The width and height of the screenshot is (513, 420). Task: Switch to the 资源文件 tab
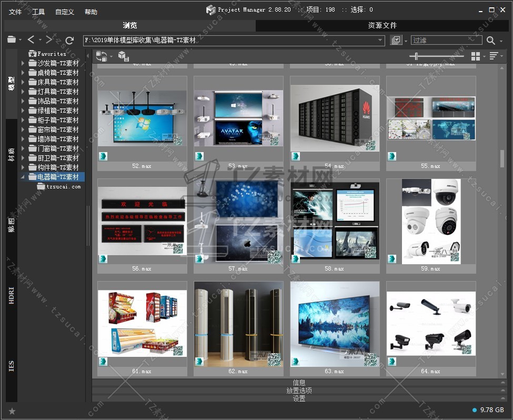[x=382, y=25]
